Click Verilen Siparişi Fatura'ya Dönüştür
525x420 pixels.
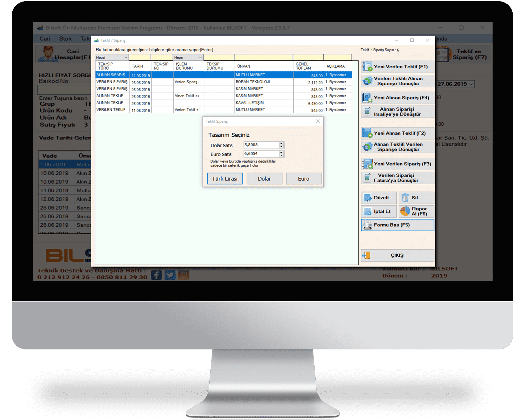click(x=397, y=178)
